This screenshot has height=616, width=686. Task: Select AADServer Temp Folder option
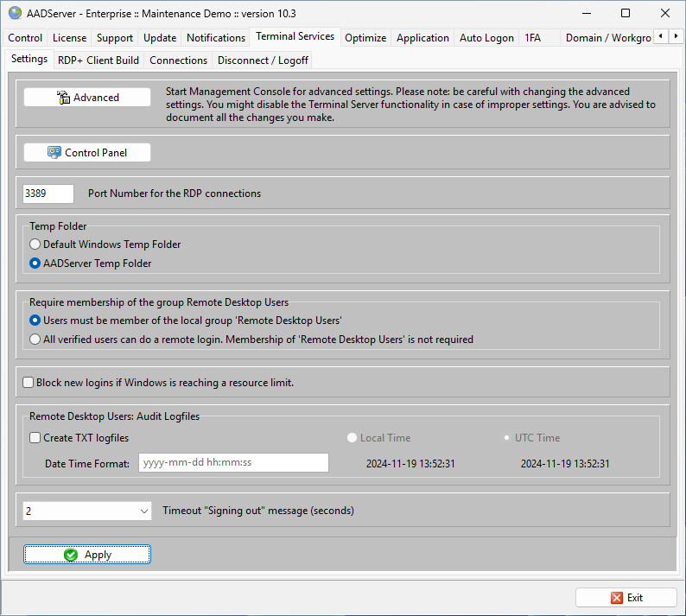(35, 264)
